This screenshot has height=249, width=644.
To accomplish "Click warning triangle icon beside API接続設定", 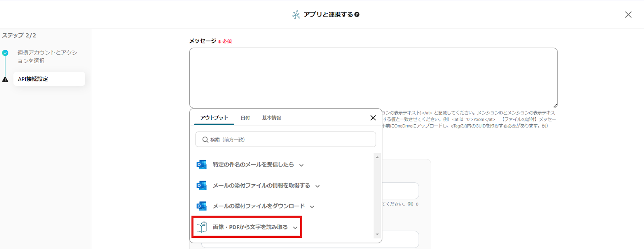I will coord(5,79).
